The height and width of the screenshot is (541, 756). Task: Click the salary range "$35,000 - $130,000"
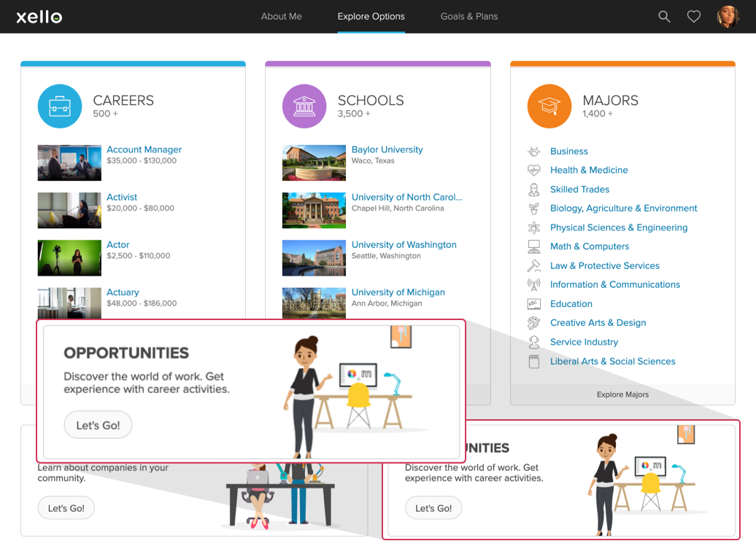click(x=142, y=160)
